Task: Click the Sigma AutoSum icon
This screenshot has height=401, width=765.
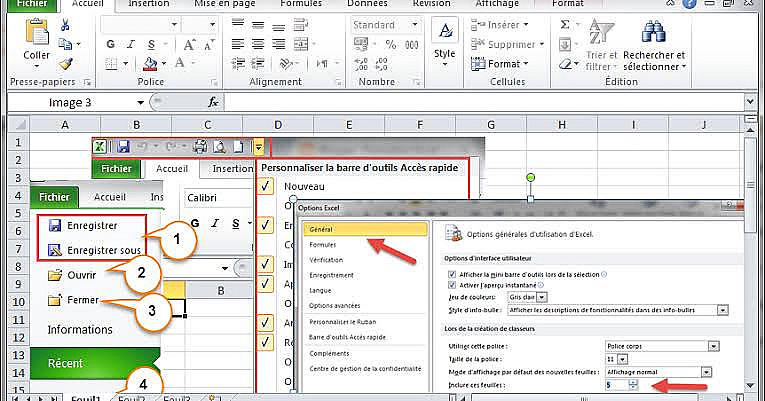Action: pos(565,24)
